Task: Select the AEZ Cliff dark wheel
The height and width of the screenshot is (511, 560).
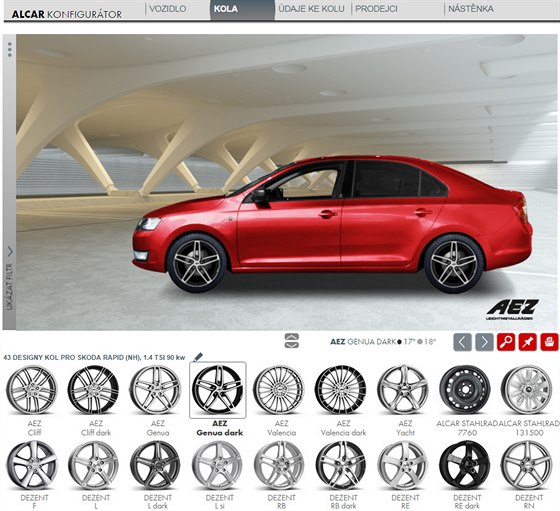Action: click(x=94, y=390)
